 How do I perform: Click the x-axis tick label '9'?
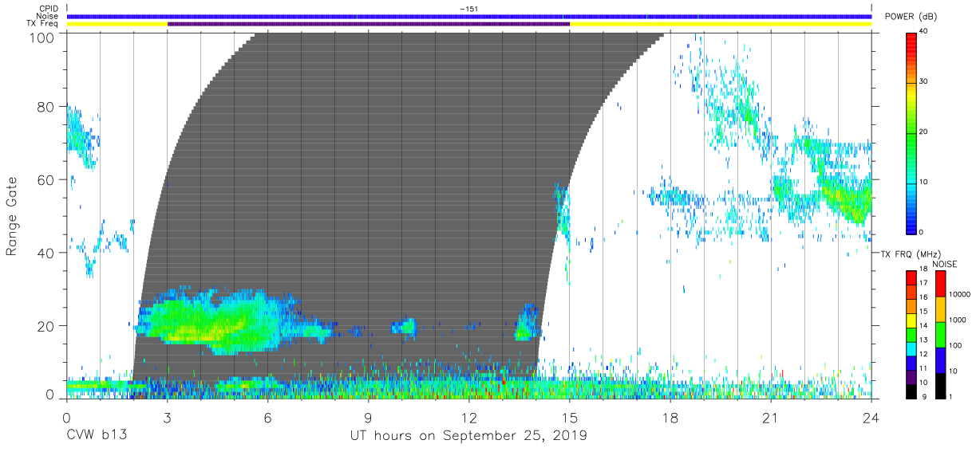[x=368, y=417]
